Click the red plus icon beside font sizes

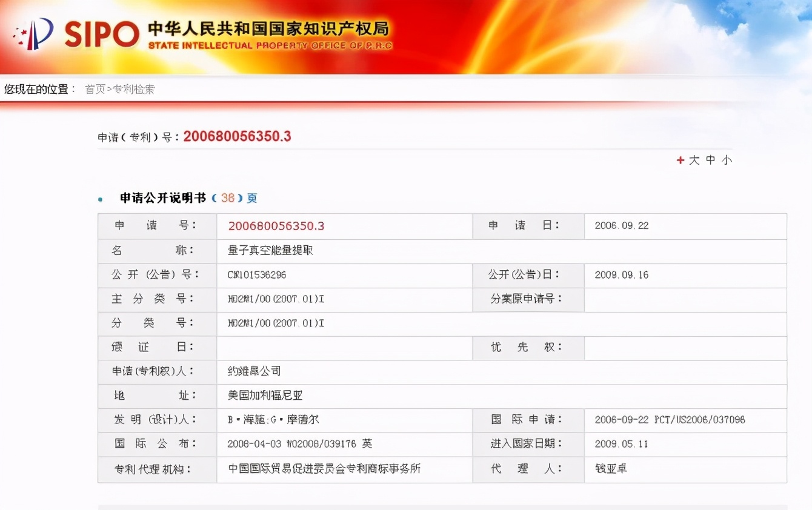(x=681, y=161)
